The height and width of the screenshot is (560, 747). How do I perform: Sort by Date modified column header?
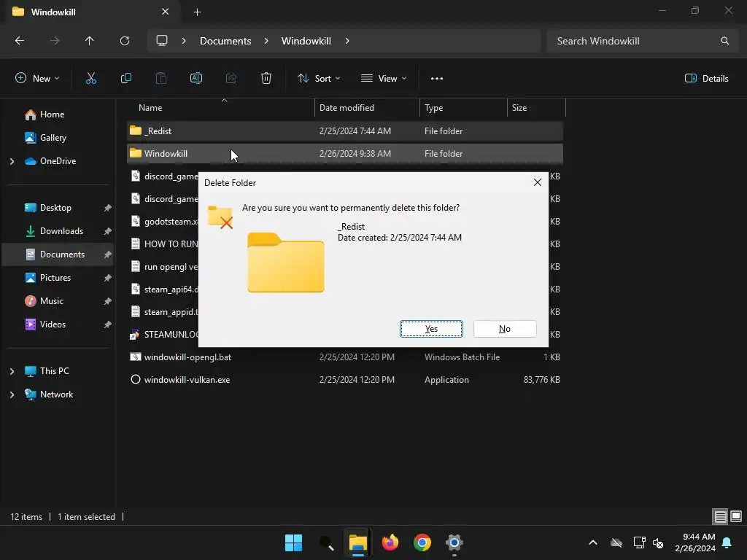368,108
